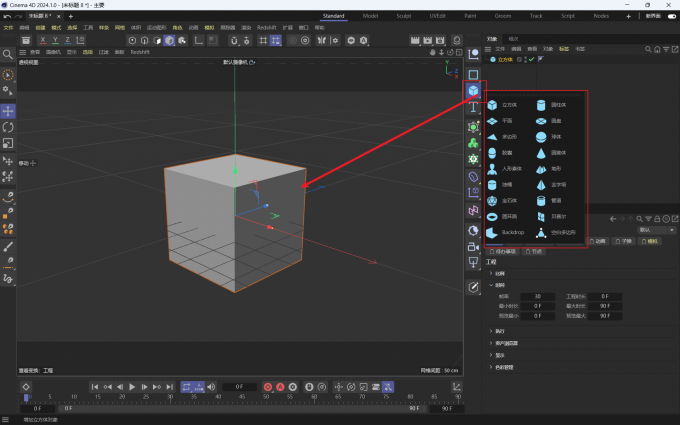Select the Move tool in left toolbar
Screen dimensions: 680x425
[x=8, y=111]
